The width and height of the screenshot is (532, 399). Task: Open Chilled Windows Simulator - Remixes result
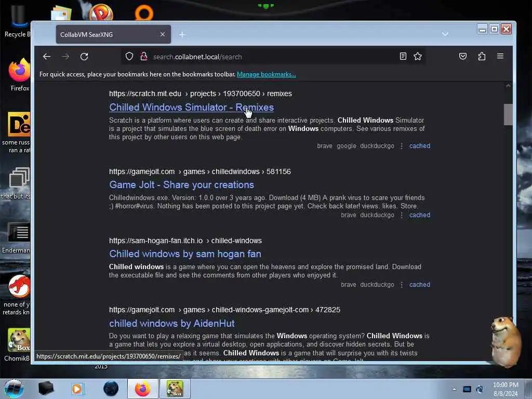point(191,107)
